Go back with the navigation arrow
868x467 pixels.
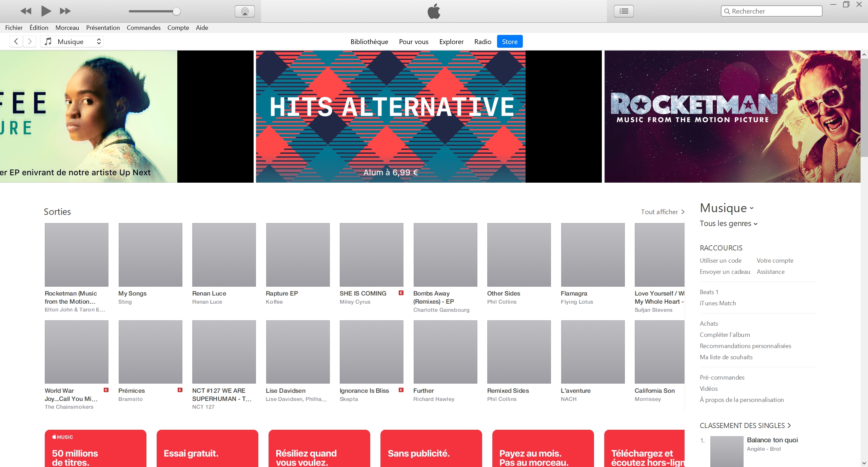coord(16,41)
